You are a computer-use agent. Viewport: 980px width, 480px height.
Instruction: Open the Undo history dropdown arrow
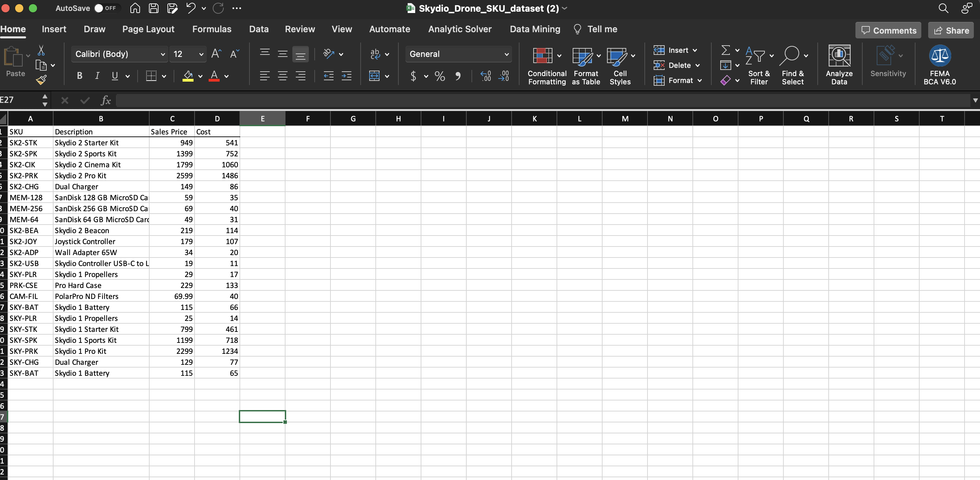click(204, 8)
